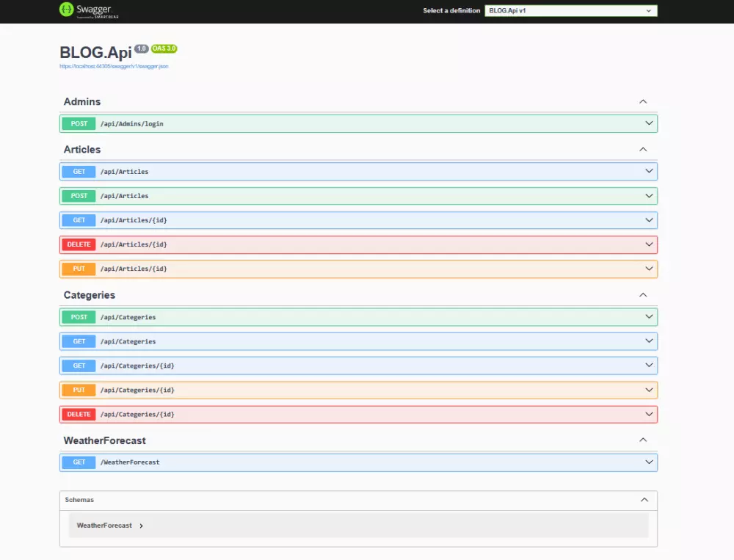Click DELETE badge for /api/Categories/{id}
734x560 pixels.
(x=79, y=415)
